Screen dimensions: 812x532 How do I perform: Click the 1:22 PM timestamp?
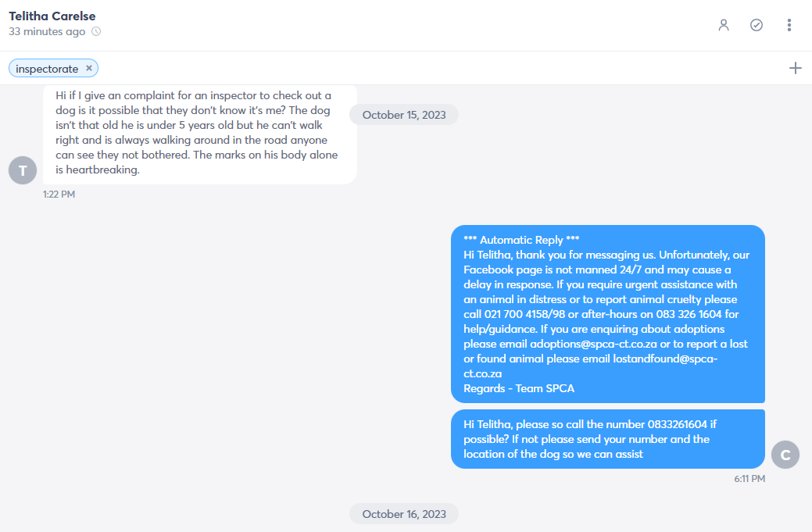coord(59,195)
